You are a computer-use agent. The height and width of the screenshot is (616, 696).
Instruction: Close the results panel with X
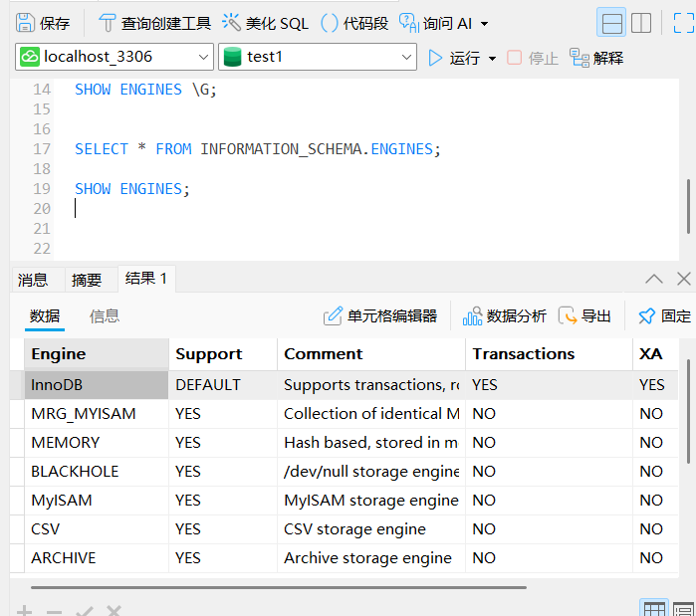point(684,279)
